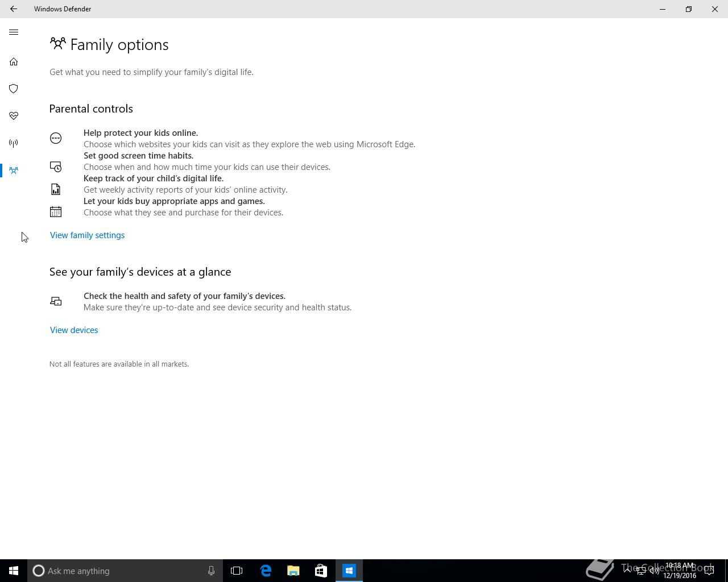Go to Home in the sidebar
728x582 pixels.
(14, 61)
